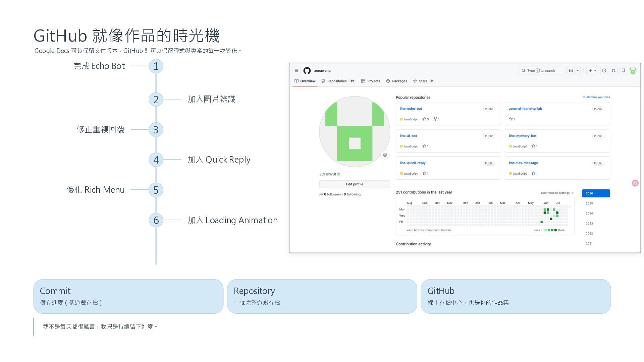The width and height of the screenshot is (644, 362).
Task: Click timeline marker 1 完成 Echo Bot
Action: [x=156, y=66]
